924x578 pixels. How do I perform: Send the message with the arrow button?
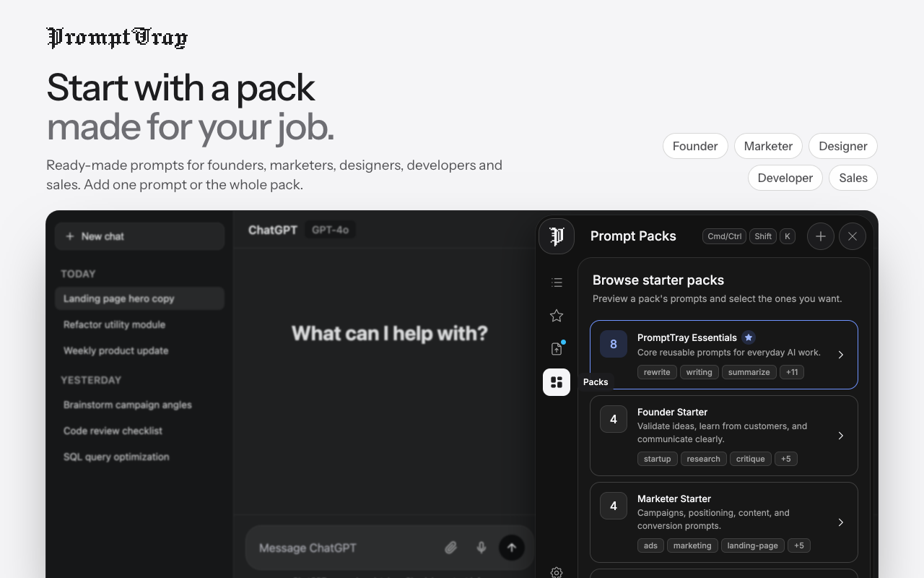tap(512, 548)
